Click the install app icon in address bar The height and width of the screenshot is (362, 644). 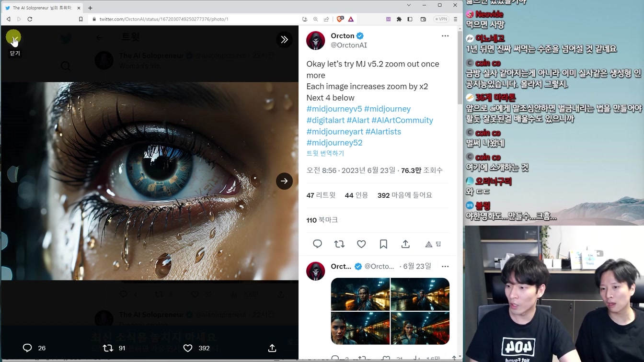point(305,19)
